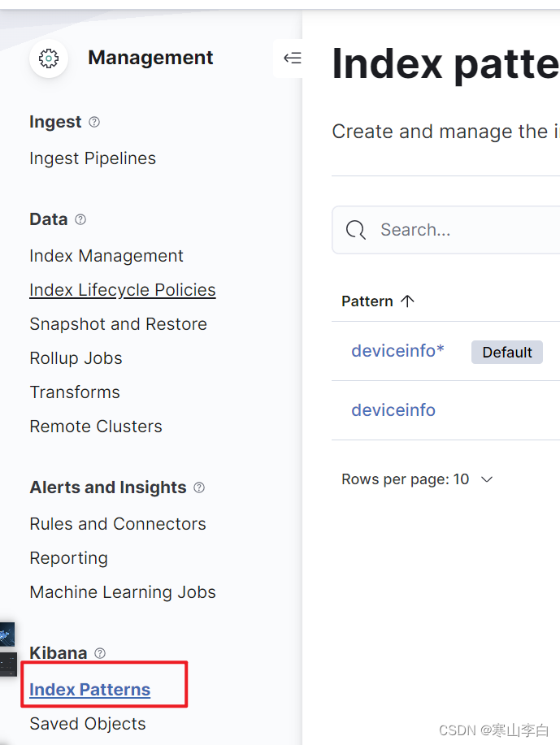Viewport: 560px width, 745px height.
Task: Open the deviceinfo index pattern
Action: [x=393, y=410]
